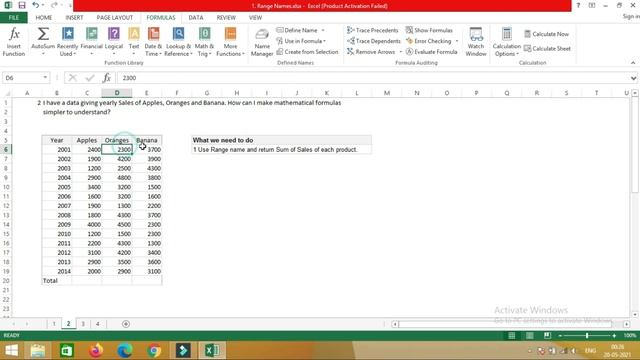Screen dimensions: 640x360
Task: Click Calculate Sheet
Action: (x=547, y=49)
